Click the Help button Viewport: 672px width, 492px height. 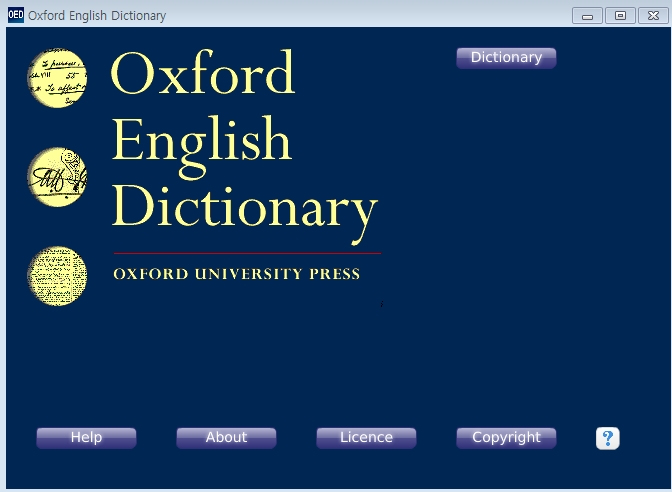[86, 438]
